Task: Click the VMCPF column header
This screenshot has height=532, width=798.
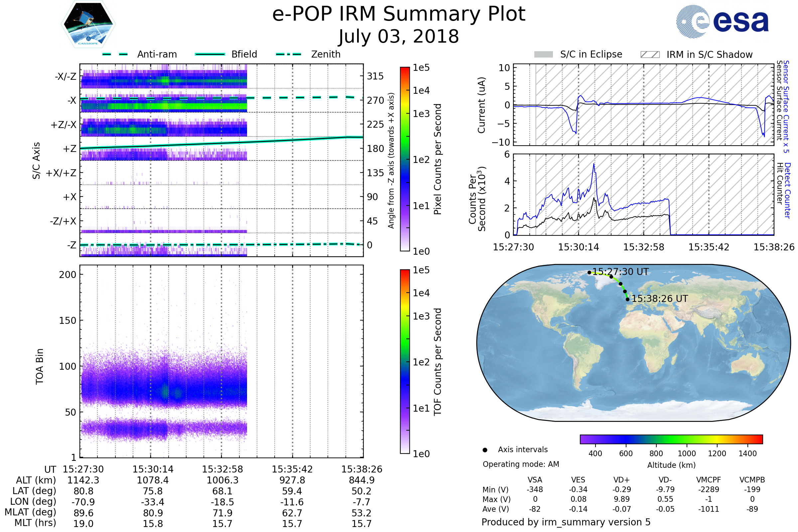Action: (709, 480)
